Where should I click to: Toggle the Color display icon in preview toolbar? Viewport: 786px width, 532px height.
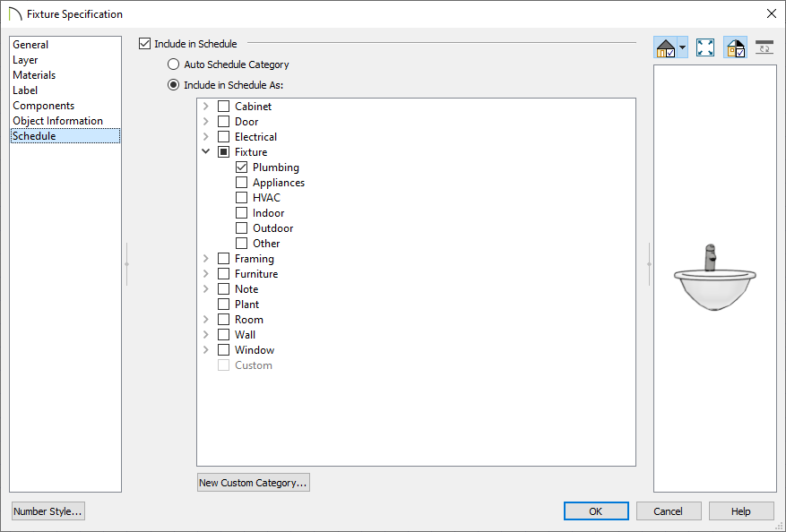tap(736, 48)
